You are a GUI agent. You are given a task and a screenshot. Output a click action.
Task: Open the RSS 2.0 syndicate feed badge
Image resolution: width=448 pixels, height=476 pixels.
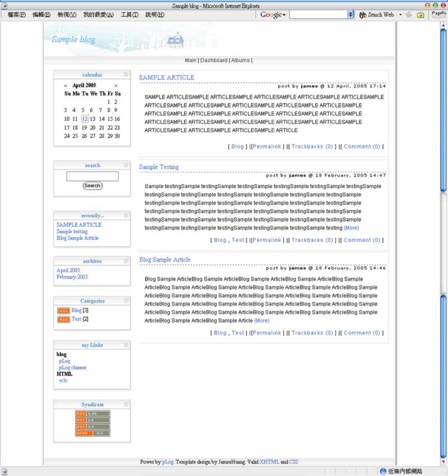(x=92, y=427)
